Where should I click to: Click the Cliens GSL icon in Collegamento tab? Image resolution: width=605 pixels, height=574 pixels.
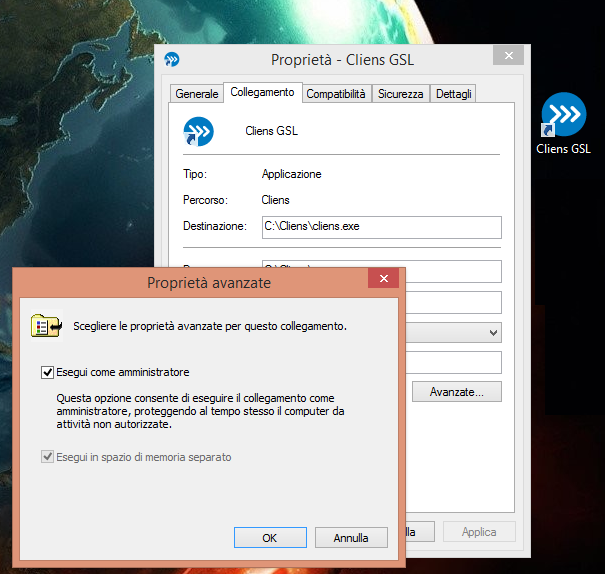pos(198,131)
